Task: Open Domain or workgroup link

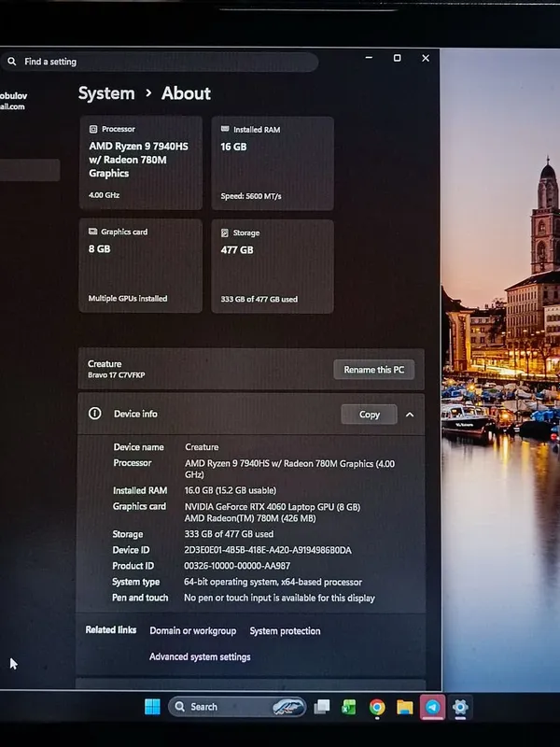Action: tap(193, 631)
